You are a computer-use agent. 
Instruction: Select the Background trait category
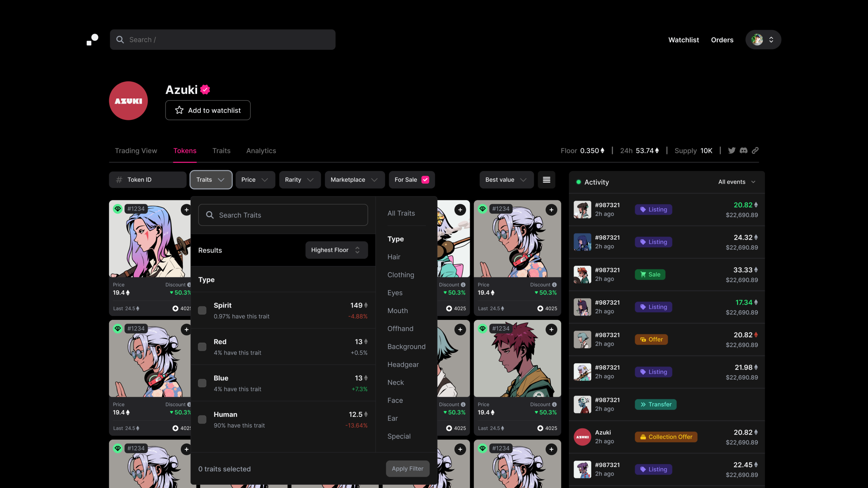pyautogui.click(x=407, y=347)
